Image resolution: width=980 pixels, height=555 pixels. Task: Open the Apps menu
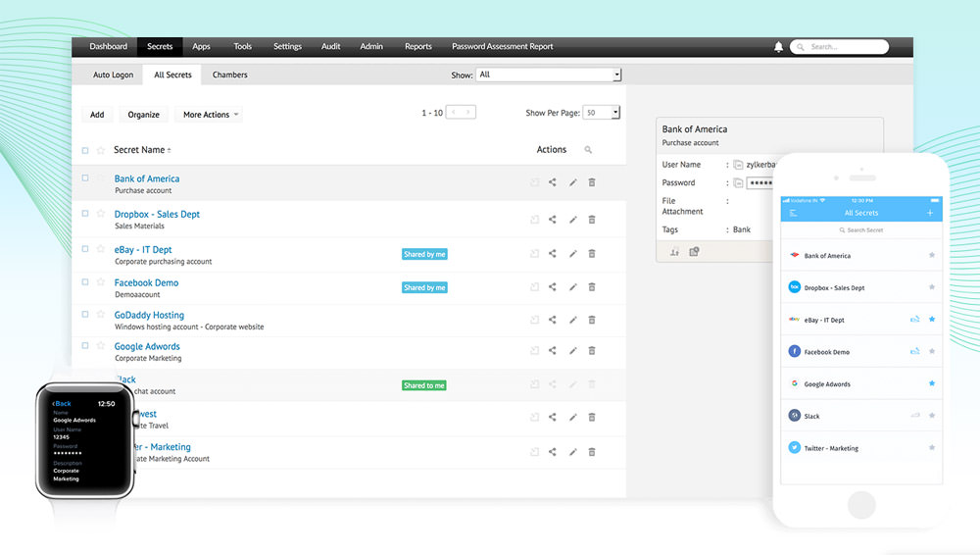(201, 46)
